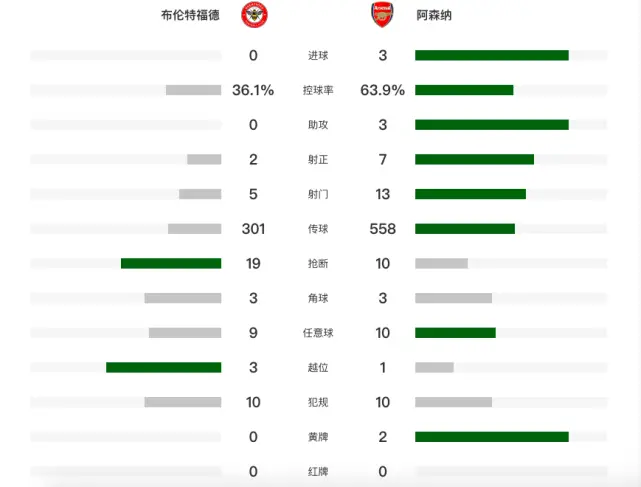Click the Arsenal club crest icon
The image size is (641, 487).
(382, 15)
